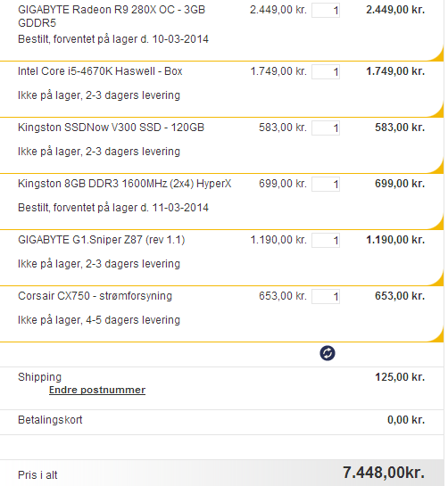Click the refresh cart quantities icon
Image resolution: width=448 pixels, height=486 pixels.
pyautogui.click(x=328, y=353)
